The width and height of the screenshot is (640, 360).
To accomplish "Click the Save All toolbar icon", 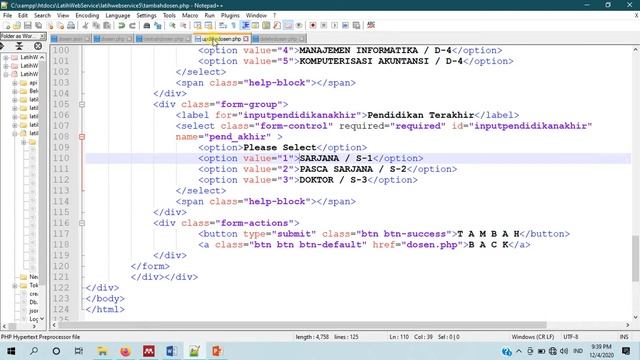I will (x=39, y=25).
